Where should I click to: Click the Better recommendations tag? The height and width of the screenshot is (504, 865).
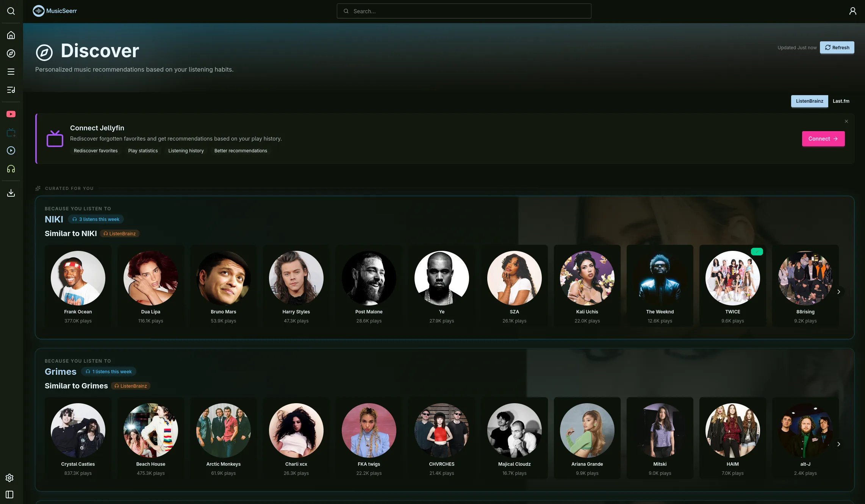click(241, 151)
